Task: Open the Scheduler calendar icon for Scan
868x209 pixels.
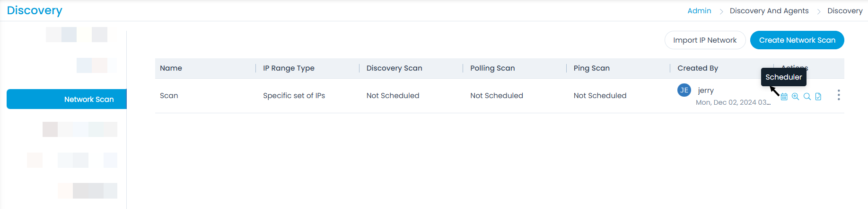Action: click(784, 97)
